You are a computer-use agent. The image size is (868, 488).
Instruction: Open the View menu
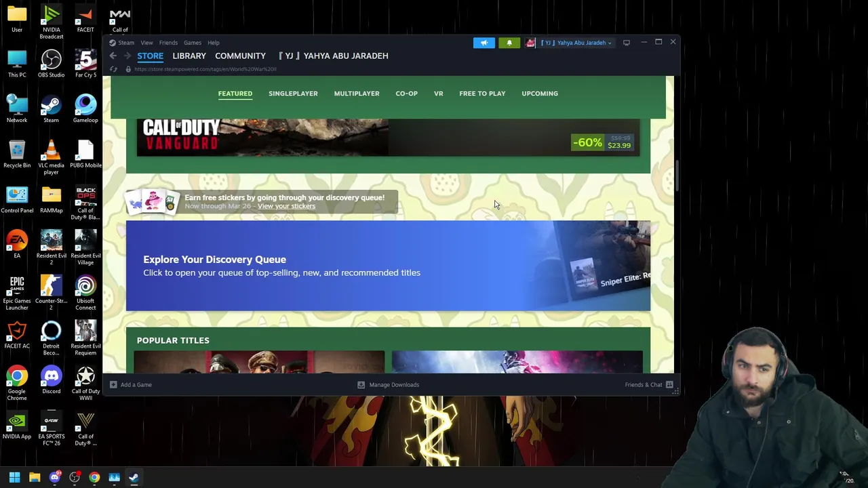click(x=146, y=43)
